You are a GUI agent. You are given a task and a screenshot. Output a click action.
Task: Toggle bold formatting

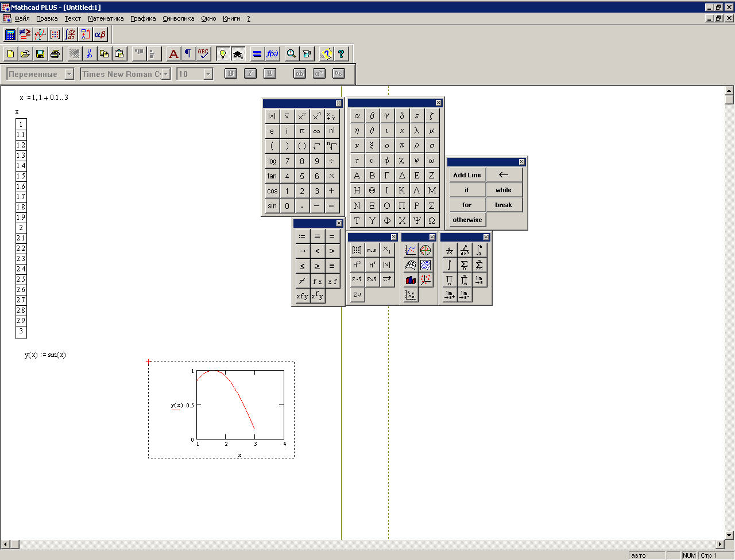coord(230,73)
